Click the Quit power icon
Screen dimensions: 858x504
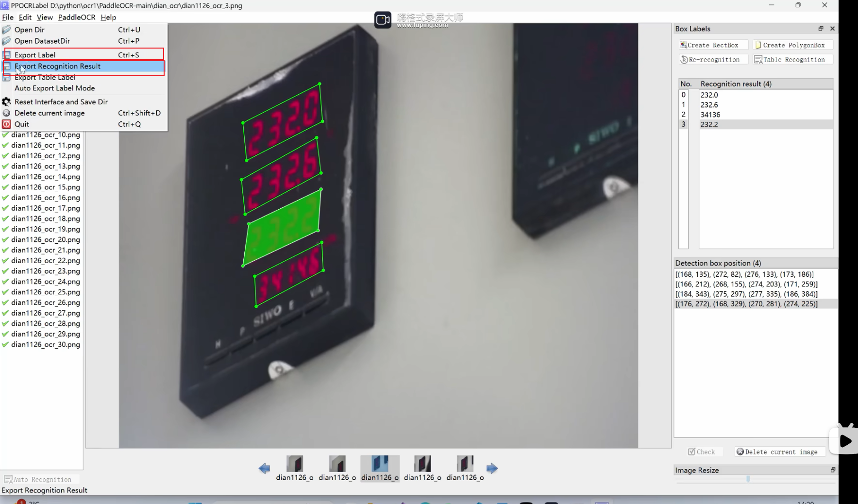pos(7,124)
